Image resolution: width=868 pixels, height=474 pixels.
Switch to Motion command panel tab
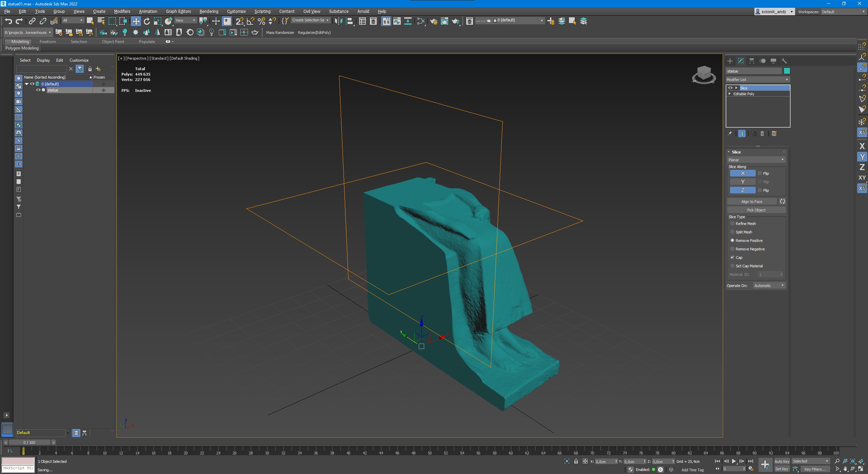(x=763, y=61)
